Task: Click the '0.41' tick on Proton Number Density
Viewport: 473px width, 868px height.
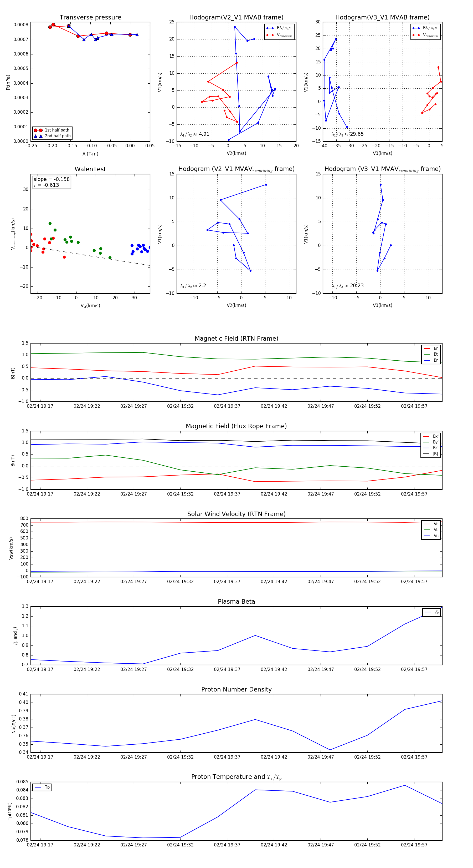Action: tap(24, 694)
